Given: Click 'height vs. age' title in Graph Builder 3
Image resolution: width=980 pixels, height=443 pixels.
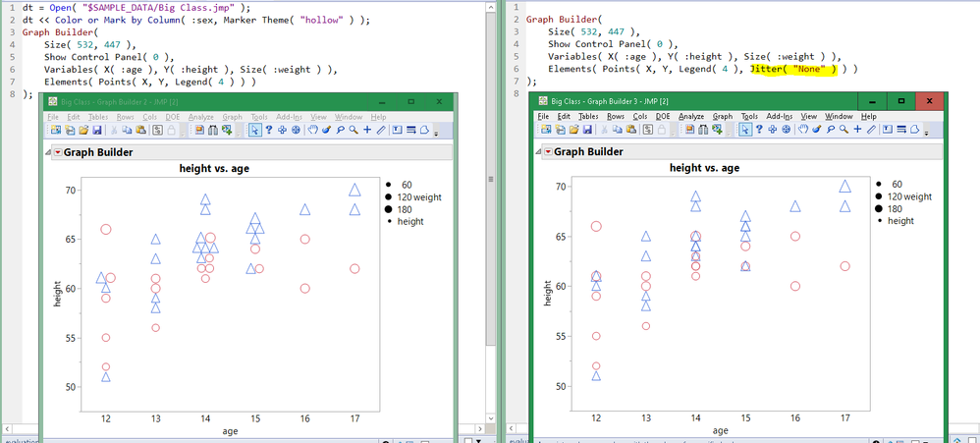Looking at the screenshot, I should 704,167.
